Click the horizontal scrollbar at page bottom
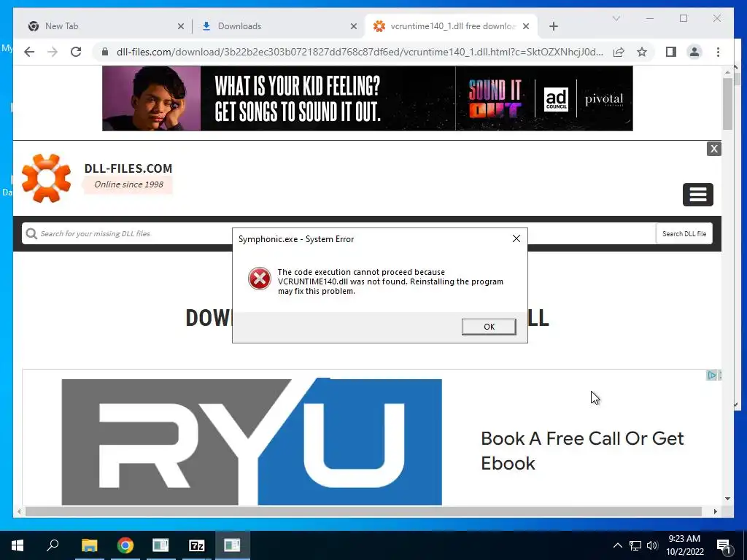Image resolution: width=747 pixels, height=560 pixels. pyautogui.click(x=363, y=511)
